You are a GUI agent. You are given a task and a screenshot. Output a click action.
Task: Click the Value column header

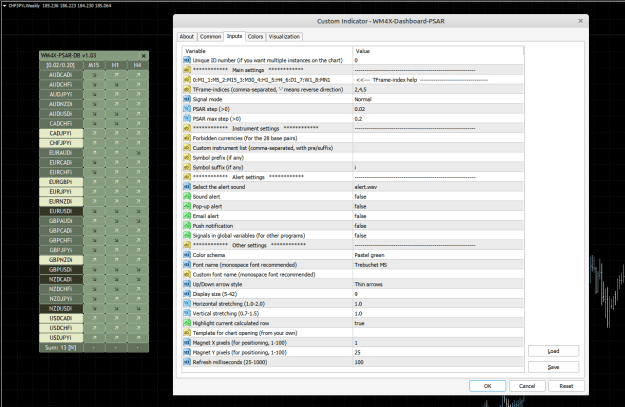438,51
